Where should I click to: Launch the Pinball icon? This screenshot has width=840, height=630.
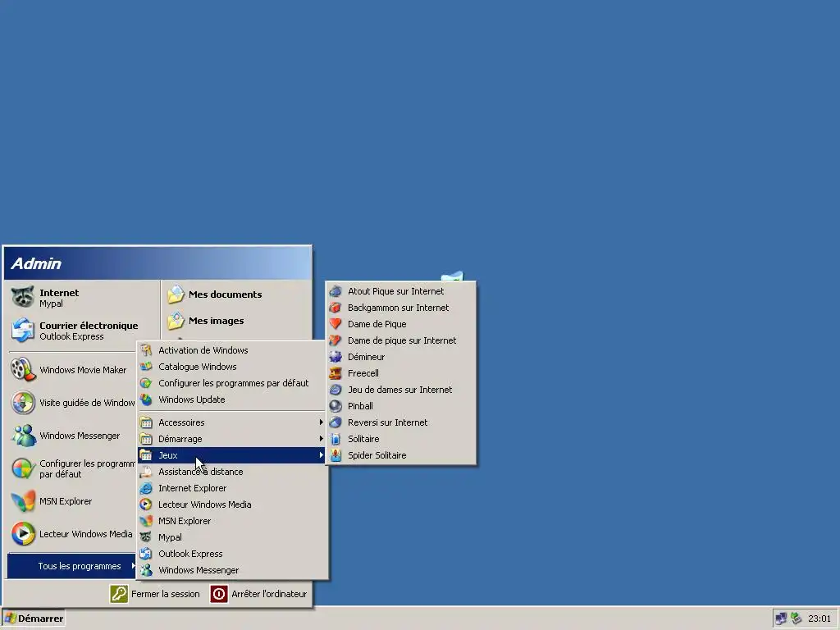tap(336, 406)
